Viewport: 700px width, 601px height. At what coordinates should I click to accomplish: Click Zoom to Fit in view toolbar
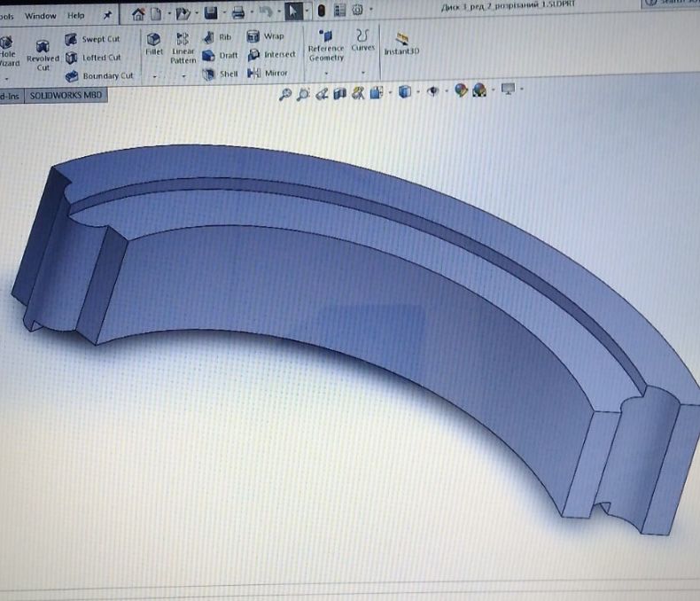point(284,94)
